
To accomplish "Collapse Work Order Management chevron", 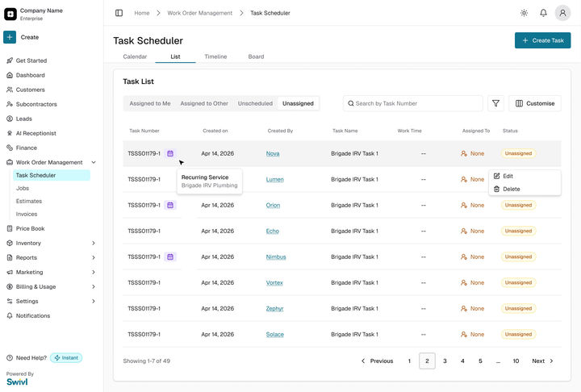I will click(94, 162).
